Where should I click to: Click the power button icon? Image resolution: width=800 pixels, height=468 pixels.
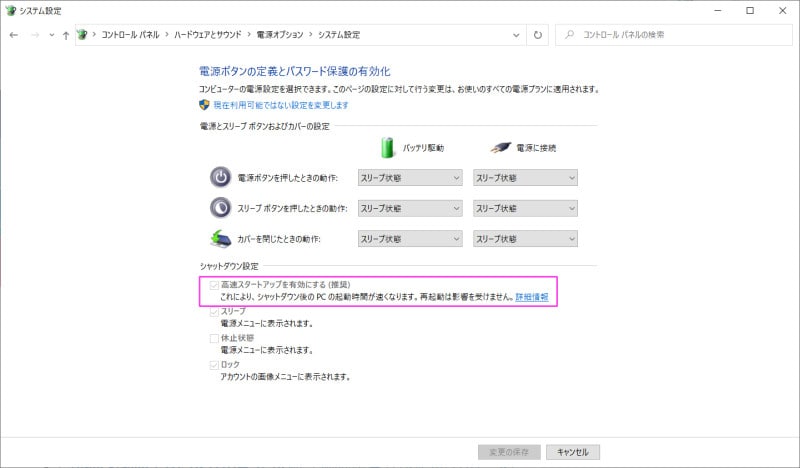tap(220, 178)
